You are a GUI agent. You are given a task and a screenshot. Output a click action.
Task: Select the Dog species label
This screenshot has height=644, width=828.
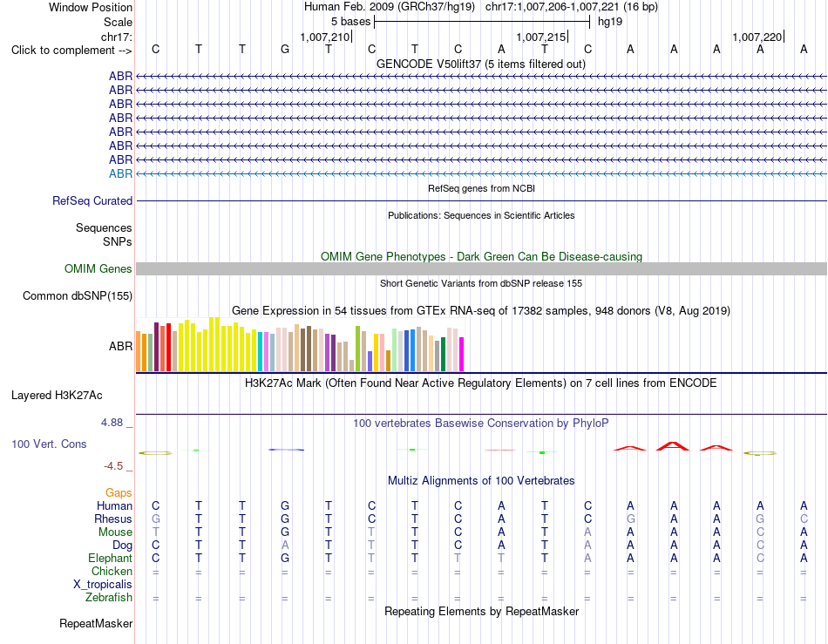122,546
